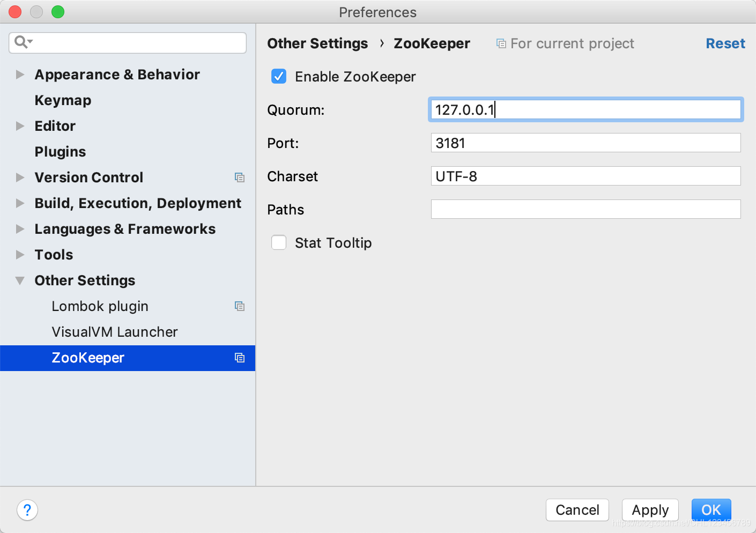756x533 pixels.
Task: Click the For current project label
Action: [572, 43]
